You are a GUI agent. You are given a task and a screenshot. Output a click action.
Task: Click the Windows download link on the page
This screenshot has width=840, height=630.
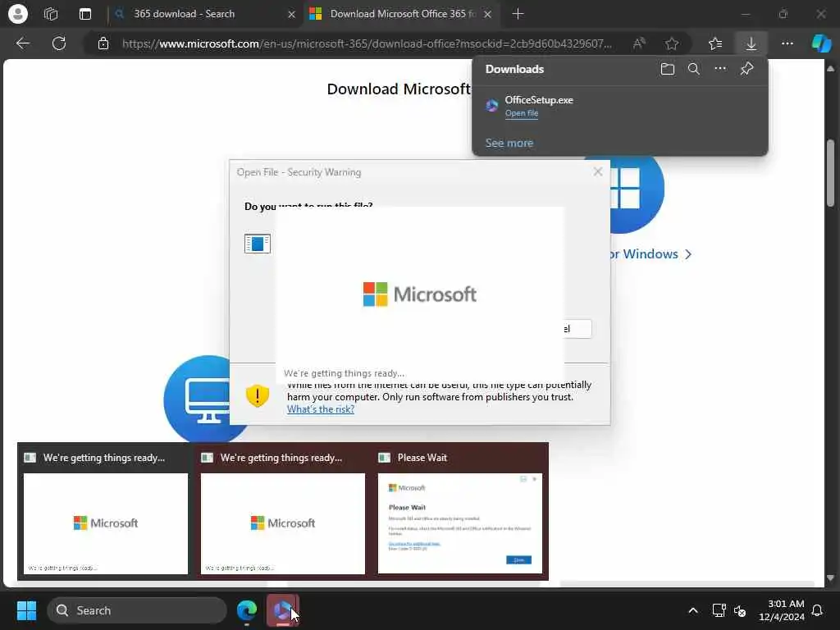(x=651, y=254)
